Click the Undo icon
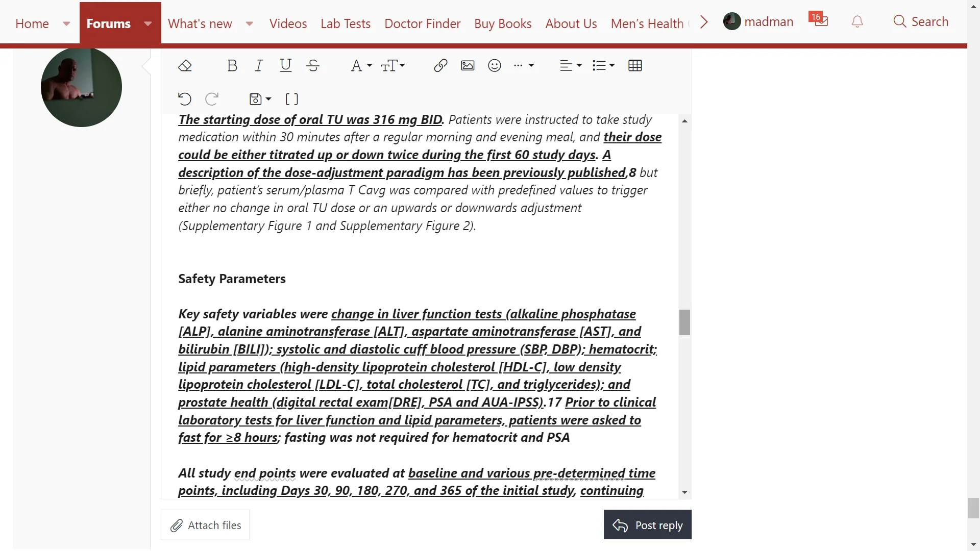This screenshot has height=551, width=980. coord(185,99)
